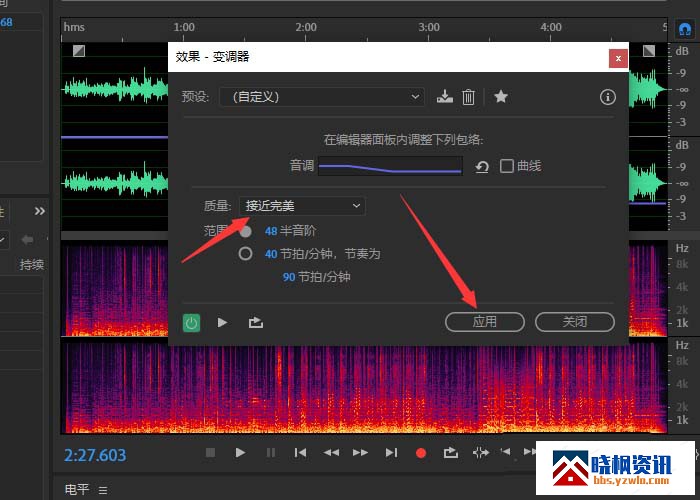Save the pitch bender settings as preset

click(445, 96)
